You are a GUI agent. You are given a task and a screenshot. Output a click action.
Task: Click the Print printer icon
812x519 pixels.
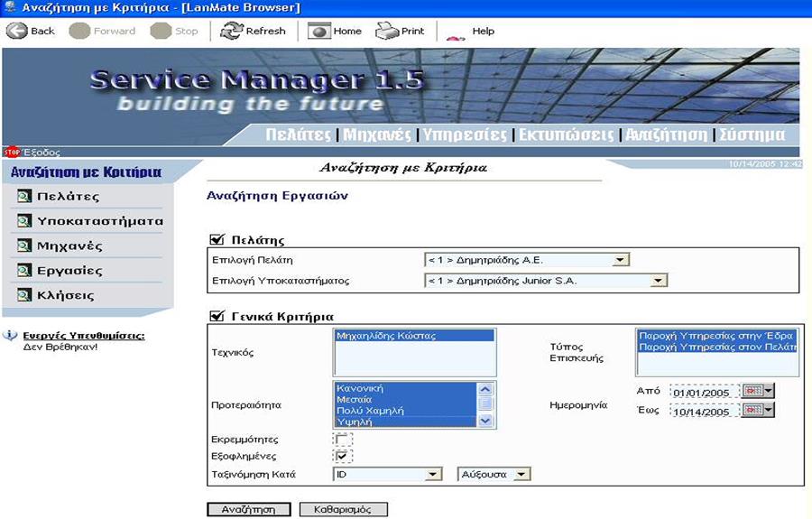(386, 31)
